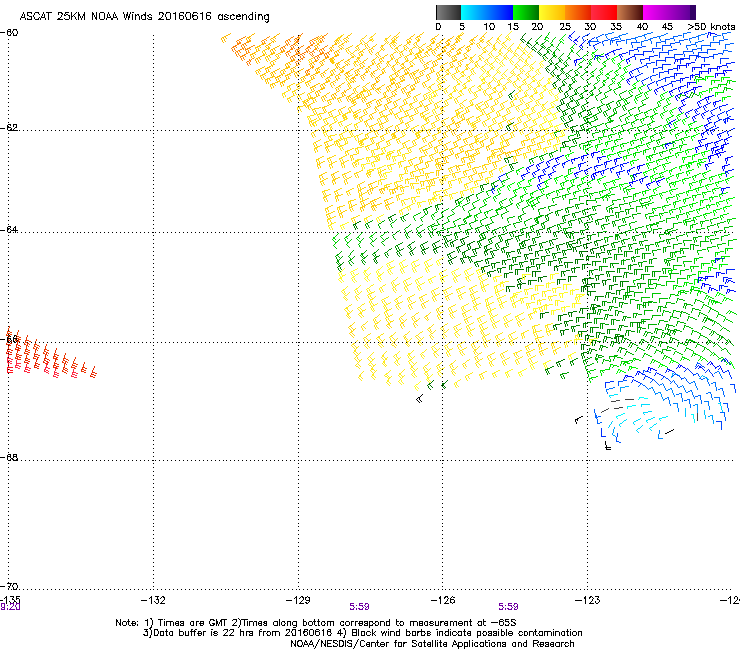
Task: Click the '25' knots legend label
Action: pyautogui.click(x=565, y=27)
